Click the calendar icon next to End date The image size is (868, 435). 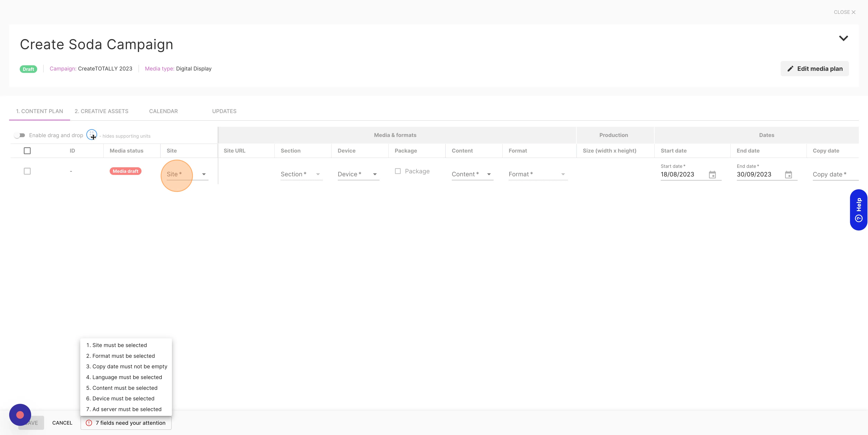[789, 174]
